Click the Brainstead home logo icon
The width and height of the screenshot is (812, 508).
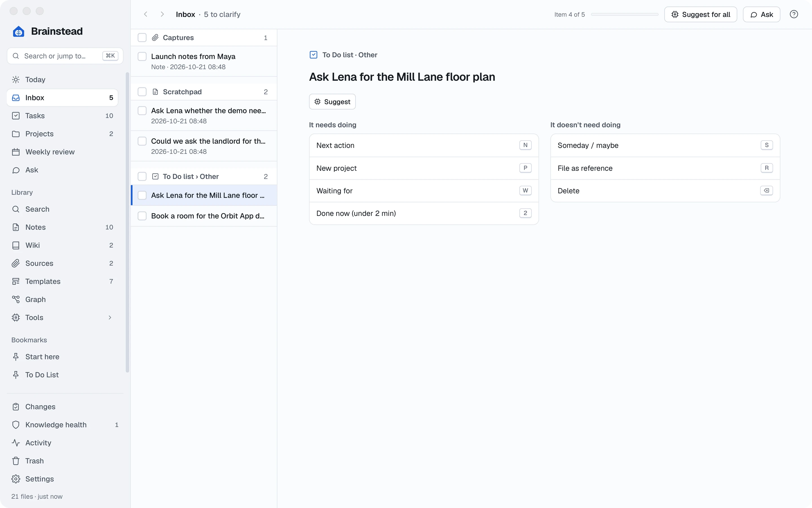point(18,31)
